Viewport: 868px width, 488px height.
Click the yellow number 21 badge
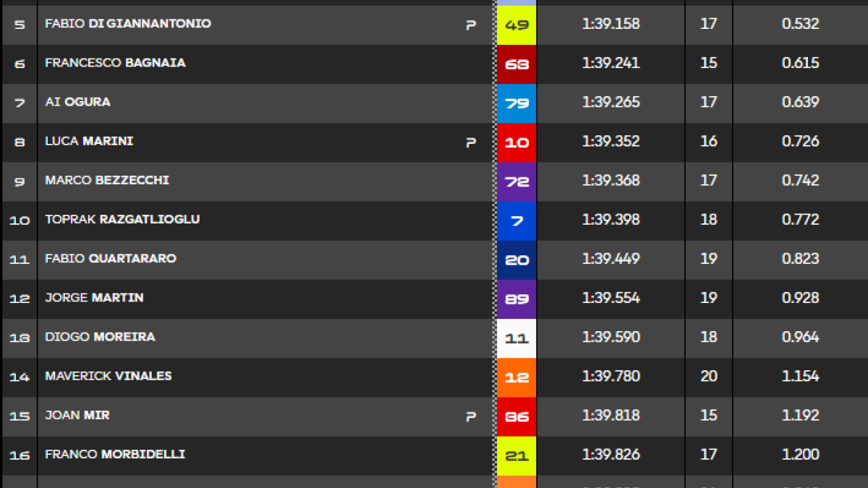pos(516,455)
